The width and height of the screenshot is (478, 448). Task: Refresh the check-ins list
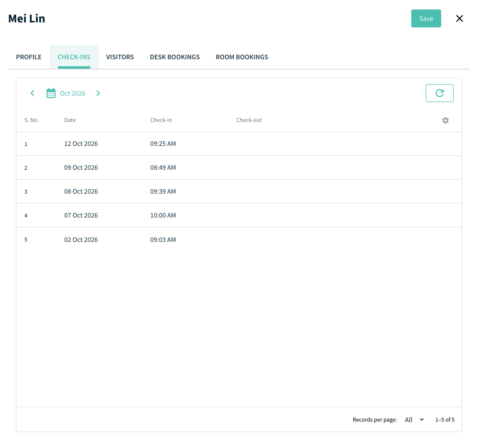pos(439,93)
